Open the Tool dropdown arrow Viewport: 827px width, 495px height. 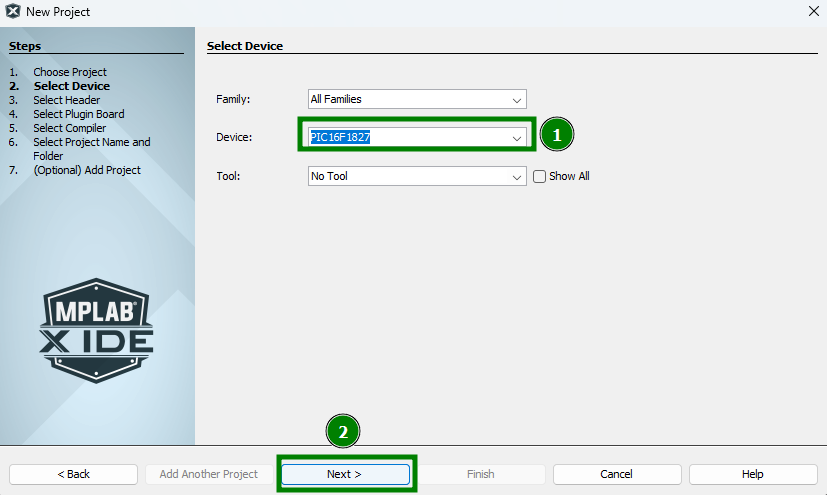tap(516, 177)
